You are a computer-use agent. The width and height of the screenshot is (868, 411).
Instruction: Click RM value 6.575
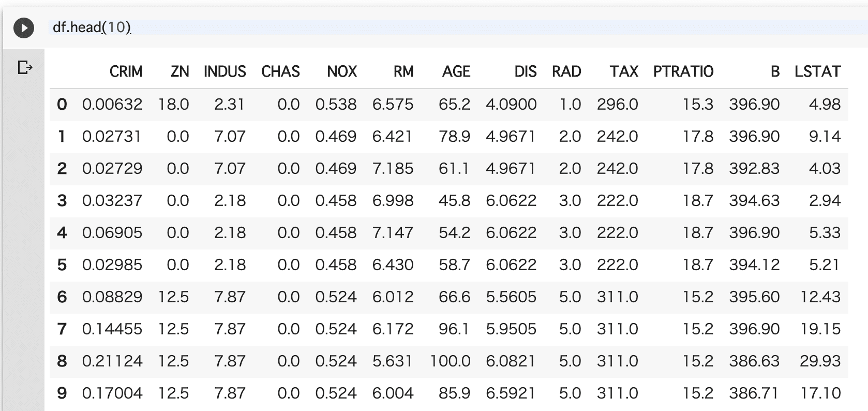pyautogui.click(x=393, y=105)
